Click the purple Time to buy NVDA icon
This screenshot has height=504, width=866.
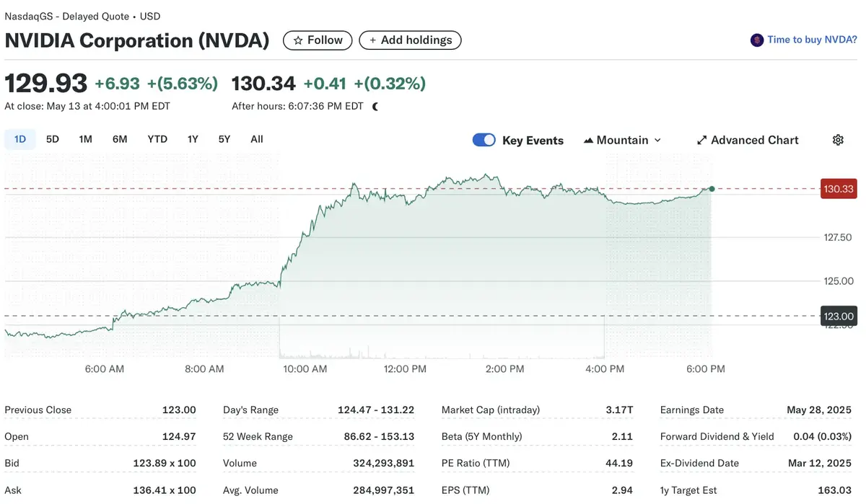(756, 40)
